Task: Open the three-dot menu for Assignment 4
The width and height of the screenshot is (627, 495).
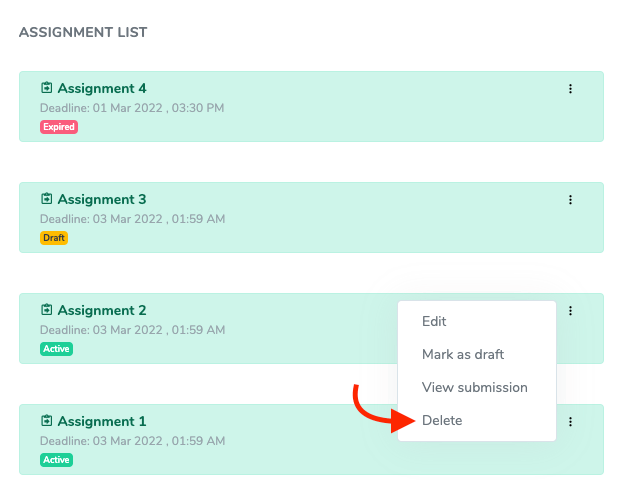Action: [571, 89]
